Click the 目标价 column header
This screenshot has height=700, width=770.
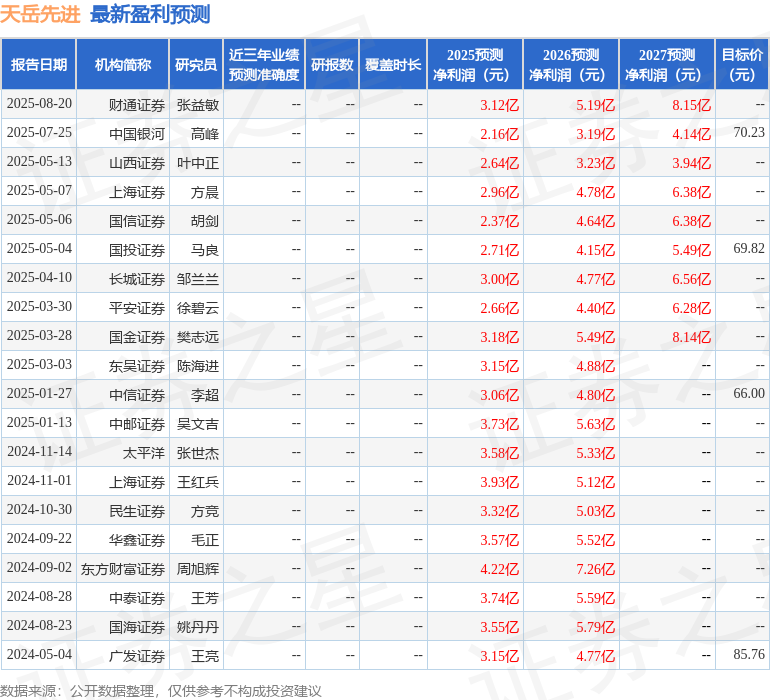742,64
